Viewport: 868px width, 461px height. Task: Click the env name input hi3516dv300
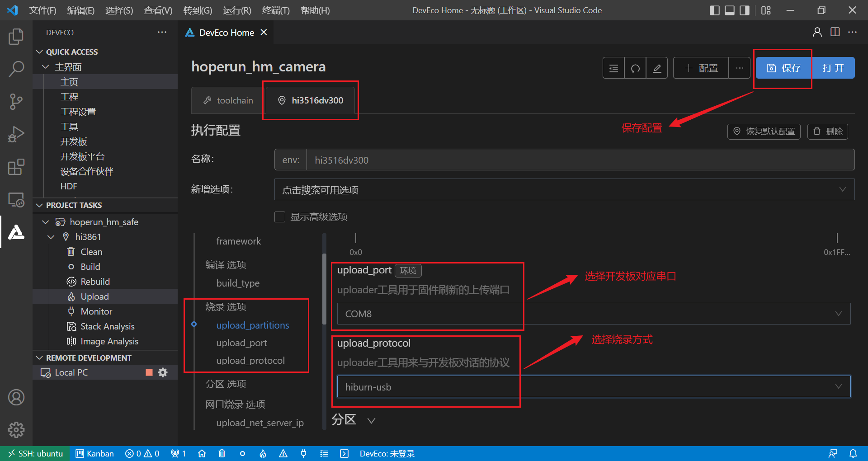pyautogui.click(x=580, y=160)
